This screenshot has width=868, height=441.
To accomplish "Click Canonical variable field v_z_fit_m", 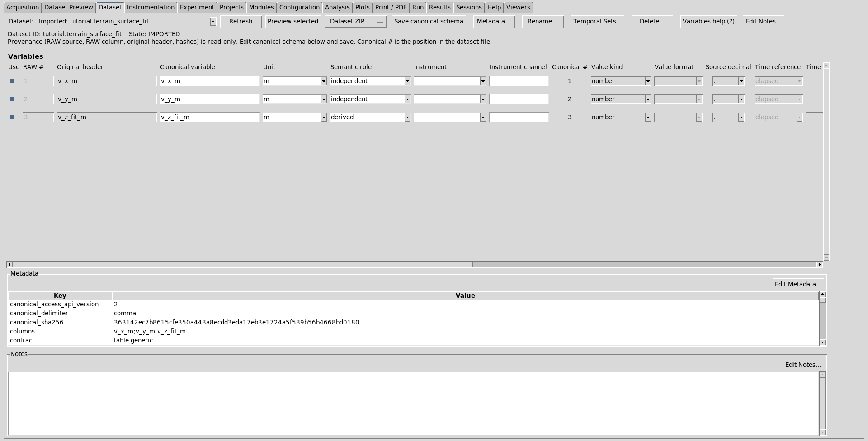I will coord(210,117).
